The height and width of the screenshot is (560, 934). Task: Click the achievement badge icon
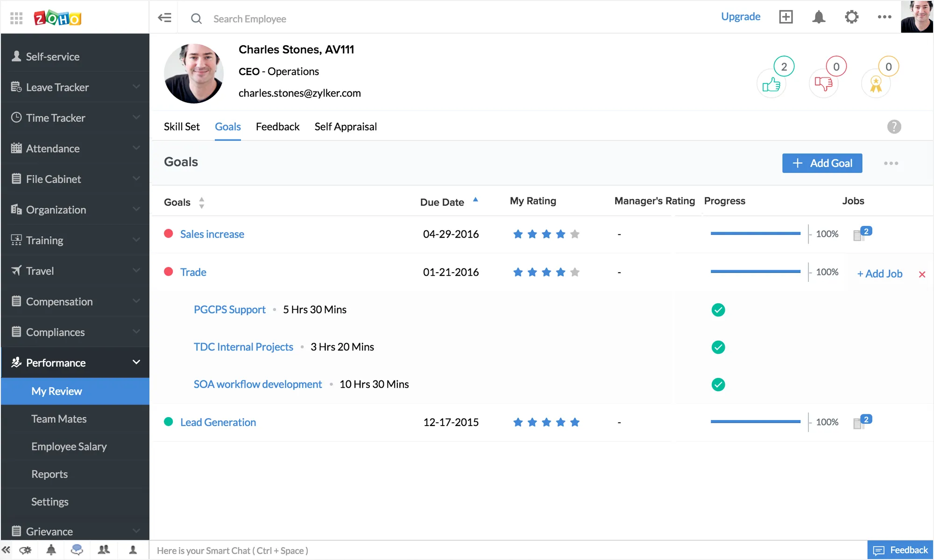875,81
